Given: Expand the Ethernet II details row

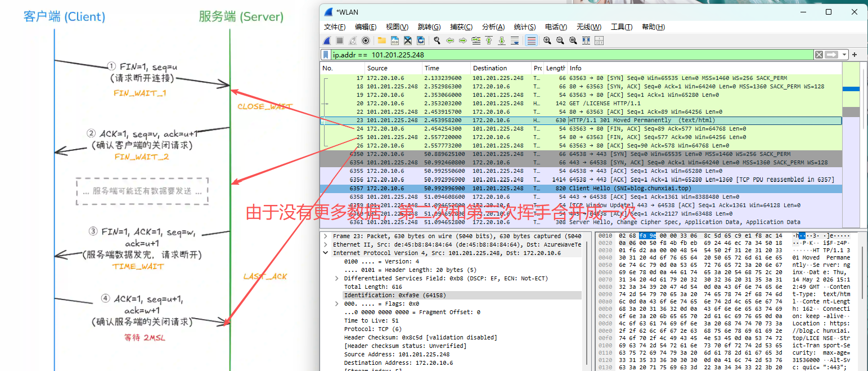Looking at the screenshot, I should tap(325, 245).
